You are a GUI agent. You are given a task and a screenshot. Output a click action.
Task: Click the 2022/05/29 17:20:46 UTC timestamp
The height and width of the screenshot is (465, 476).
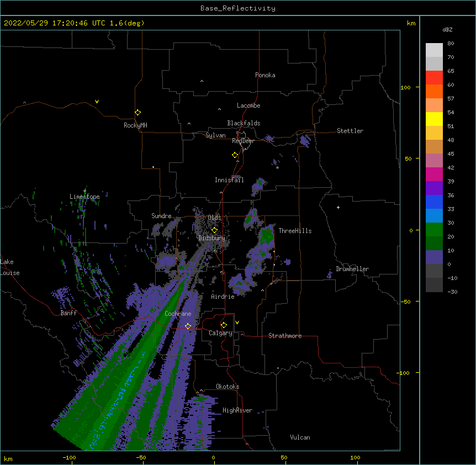pyautogui.click(x=74, y=23)
